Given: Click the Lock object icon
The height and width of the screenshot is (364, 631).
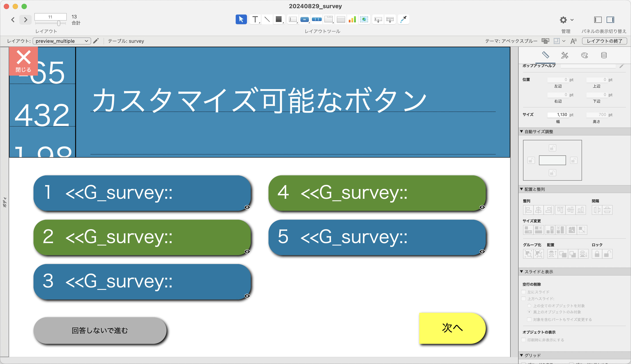Looking at the screenshot, I should click(x=597, y=254).
